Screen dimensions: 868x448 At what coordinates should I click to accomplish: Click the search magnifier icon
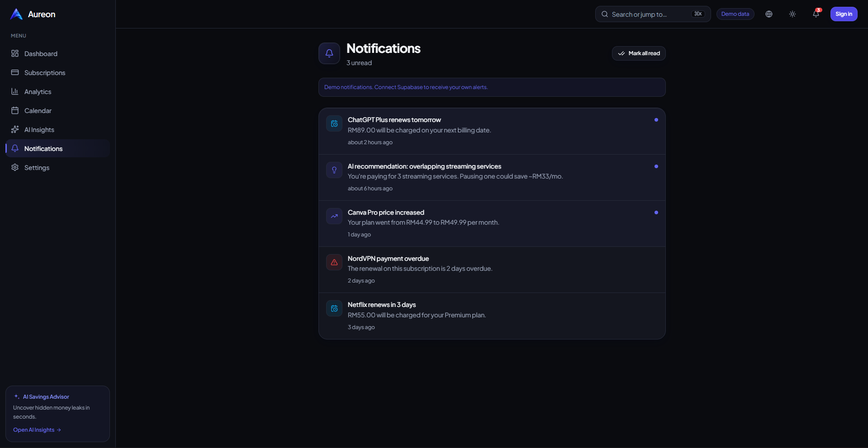(x=605, y=14)
